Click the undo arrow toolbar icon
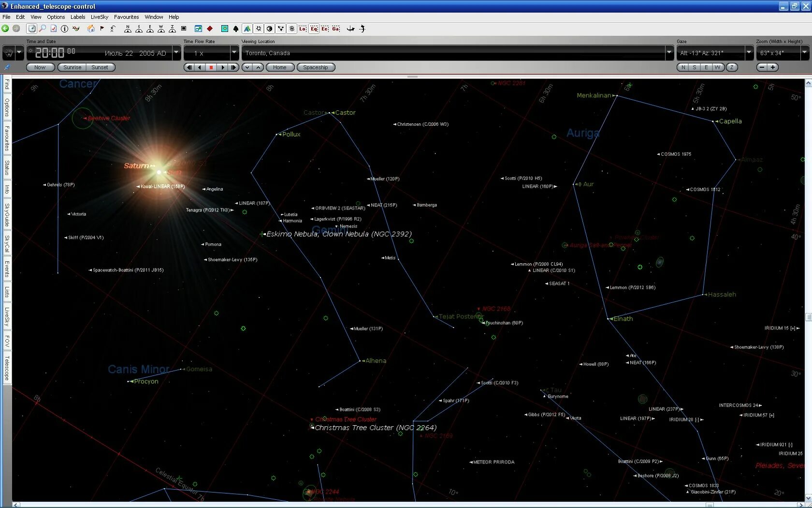 [113, 29]
